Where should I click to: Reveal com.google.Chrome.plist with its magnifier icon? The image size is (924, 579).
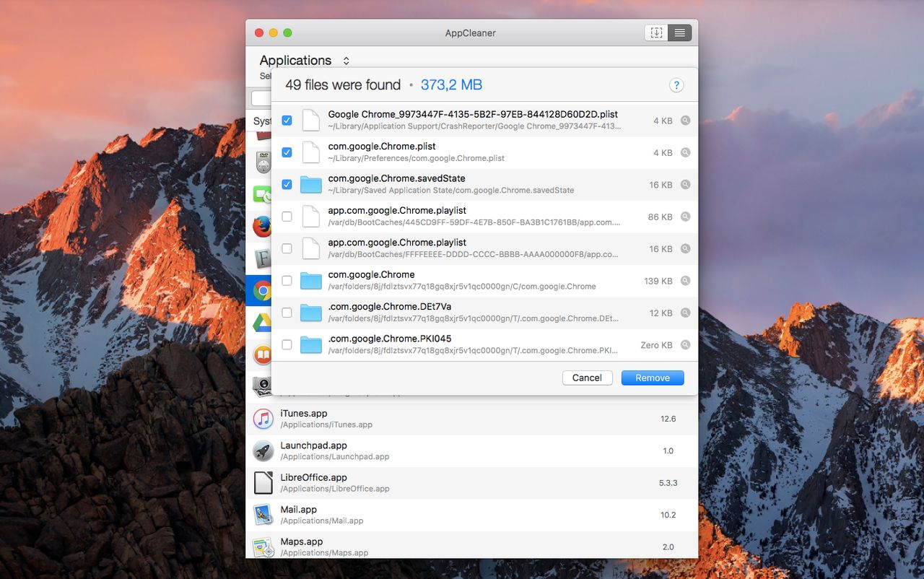click(x=685, y=152)
